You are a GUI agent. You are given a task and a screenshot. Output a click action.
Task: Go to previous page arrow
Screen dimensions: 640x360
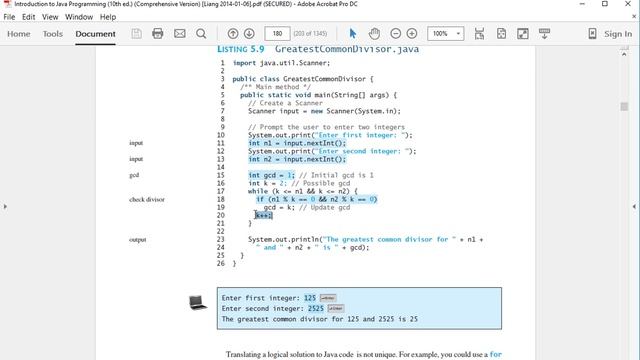coord(233,33)
